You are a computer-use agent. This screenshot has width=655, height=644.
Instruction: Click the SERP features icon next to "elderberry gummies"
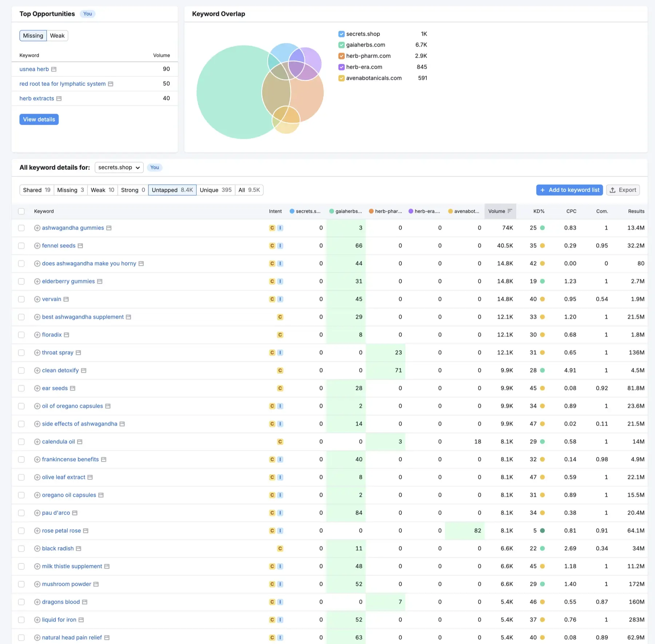99,281
